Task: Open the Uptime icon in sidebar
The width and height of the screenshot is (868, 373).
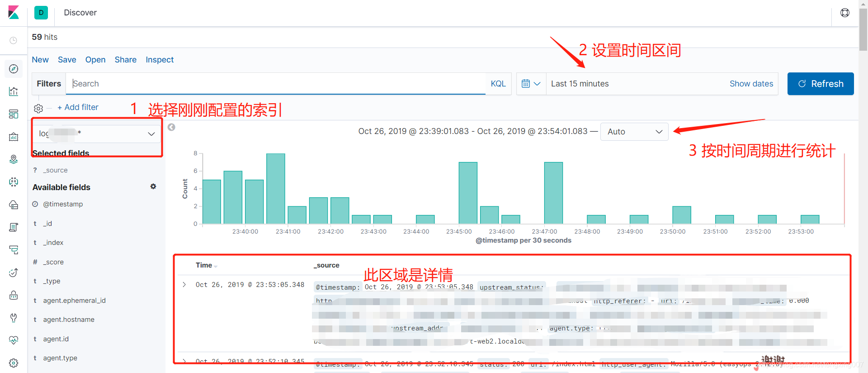Action: (x=14, y=273)
